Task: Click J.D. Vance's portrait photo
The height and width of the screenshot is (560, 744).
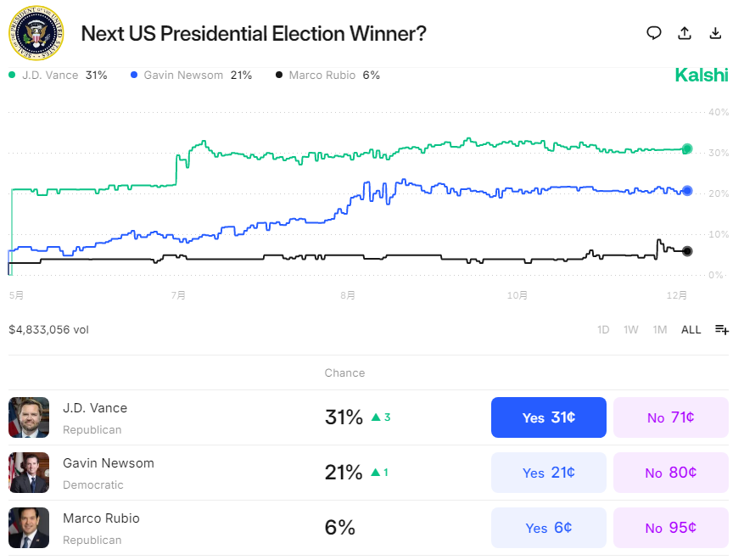Action: [x=29, y=417]
